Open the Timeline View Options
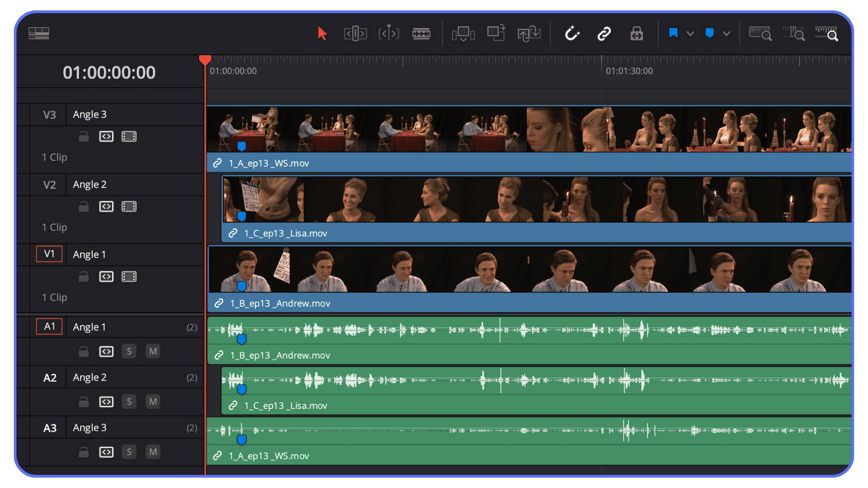Screen dimensions: 868x488 pyautogui.click(x=38, y=33)
